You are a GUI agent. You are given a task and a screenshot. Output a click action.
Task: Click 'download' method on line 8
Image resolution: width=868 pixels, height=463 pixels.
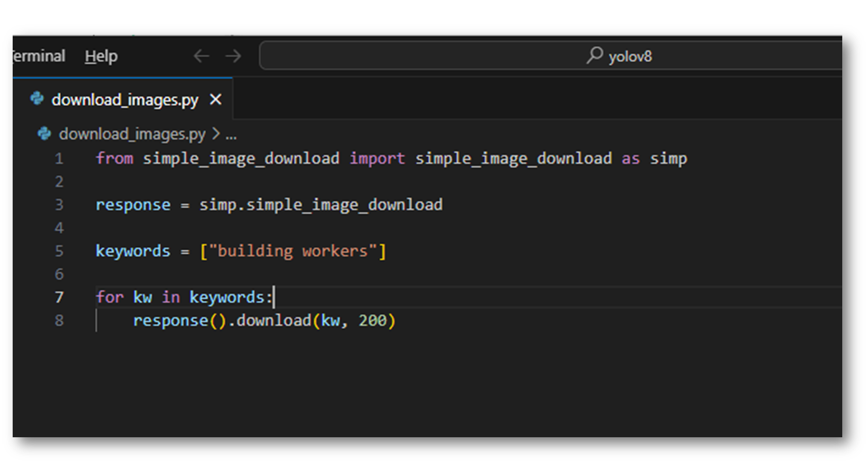274,320
